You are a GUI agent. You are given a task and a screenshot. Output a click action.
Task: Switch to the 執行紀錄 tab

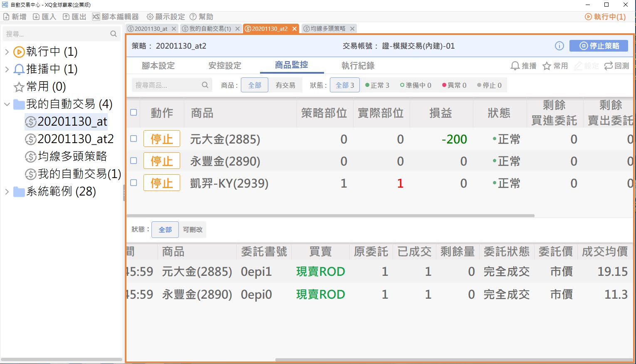click(x=358, y=66)
